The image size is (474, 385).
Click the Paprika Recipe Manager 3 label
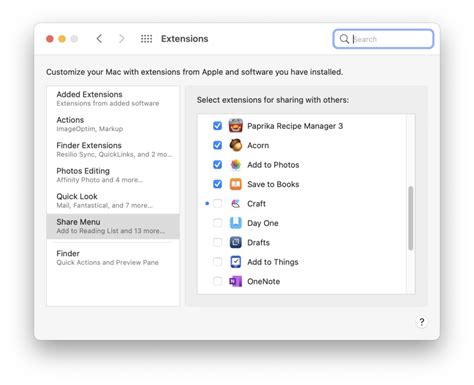(x=295, y=126)
